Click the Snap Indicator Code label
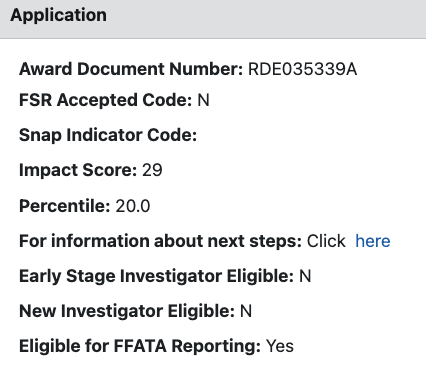Viewport: 426px width, 374px height. [x=108, y=135]
